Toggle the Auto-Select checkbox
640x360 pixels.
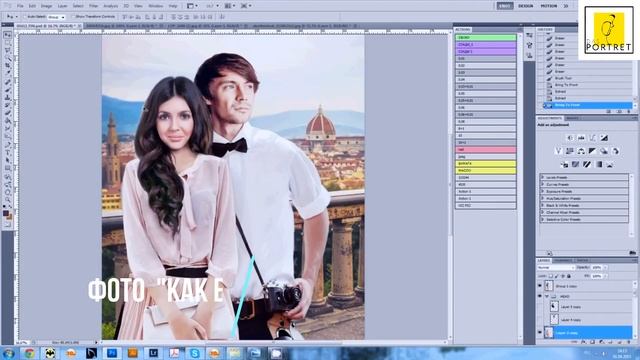tap(24, 17)
